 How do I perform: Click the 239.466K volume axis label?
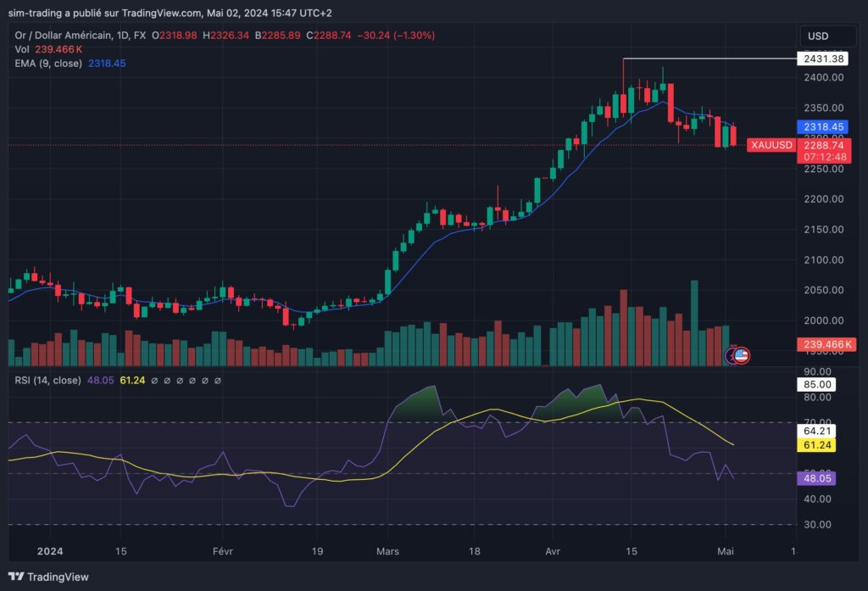pyautogui.click(x=826, y=344)
